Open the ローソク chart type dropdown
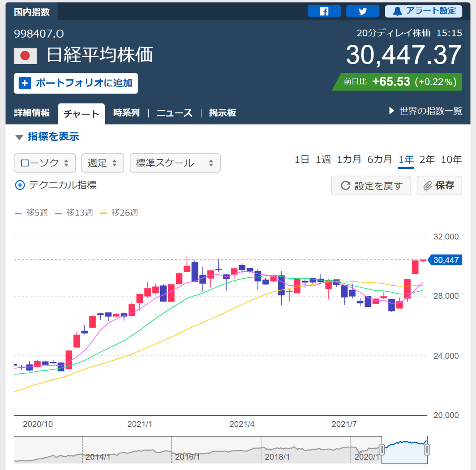This screenshot has width=476, height=470. (45, 163)
